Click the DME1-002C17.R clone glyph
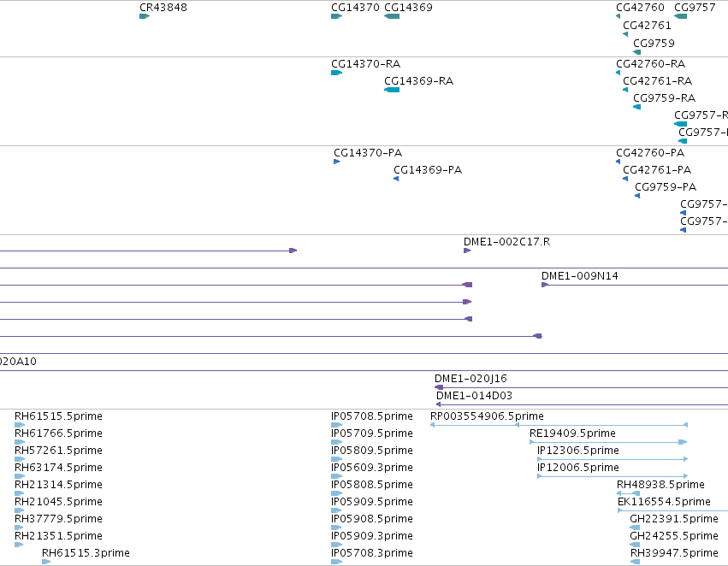Viewport: 728px width, 566px height. 467,251
